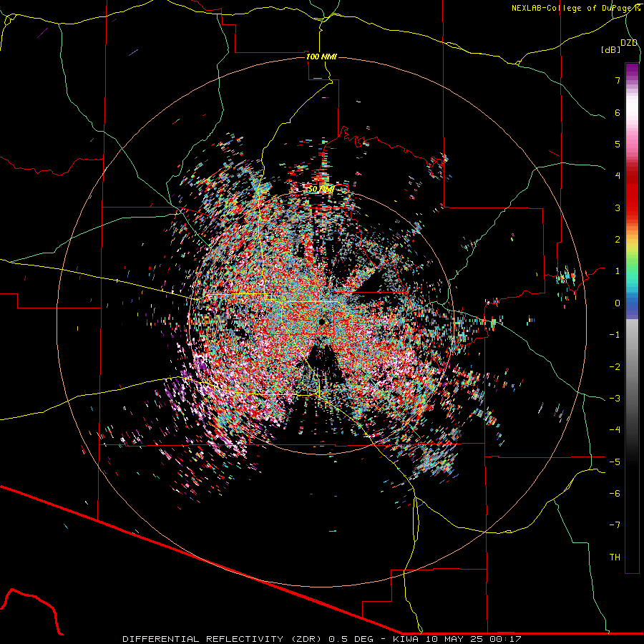Click the "50 NMI" range ring label
Image resolution: width=644 pixels, height=644 pixels.
pyautogui.click(x=321, y=190)
